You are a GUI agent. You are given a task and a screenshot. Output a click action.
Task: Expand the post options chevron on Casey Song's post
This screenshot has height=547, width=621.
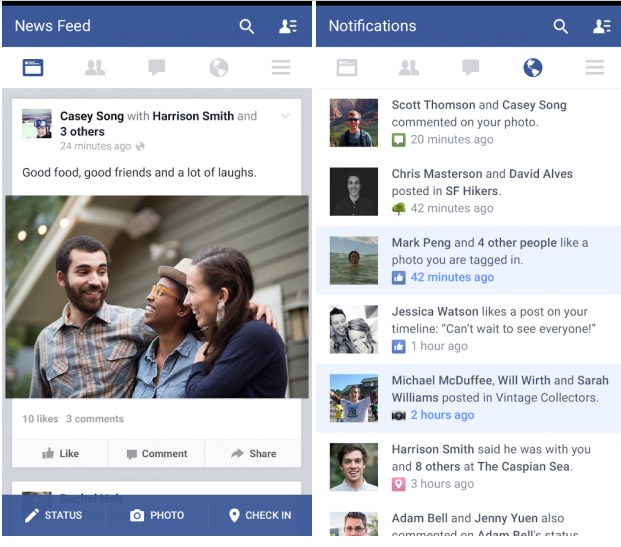[x=286, y=117]
